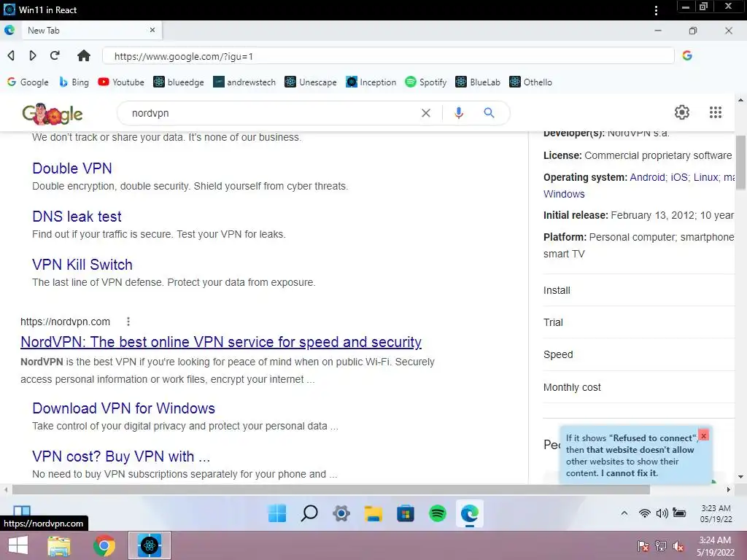Open the Google bookmark
The width and height of the screenshot is (747, 560).
28,82
